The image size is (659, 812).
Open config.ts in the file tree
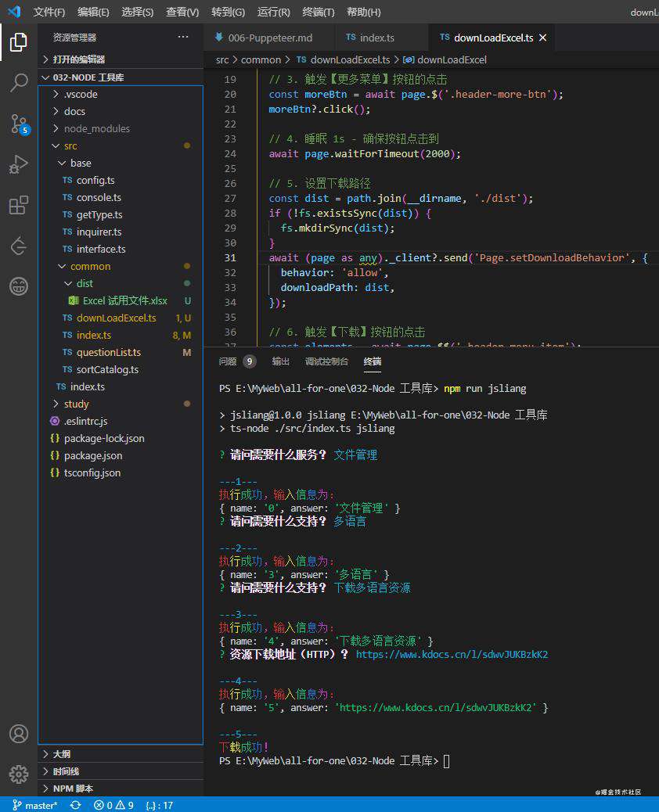click(x=121, y=180)
